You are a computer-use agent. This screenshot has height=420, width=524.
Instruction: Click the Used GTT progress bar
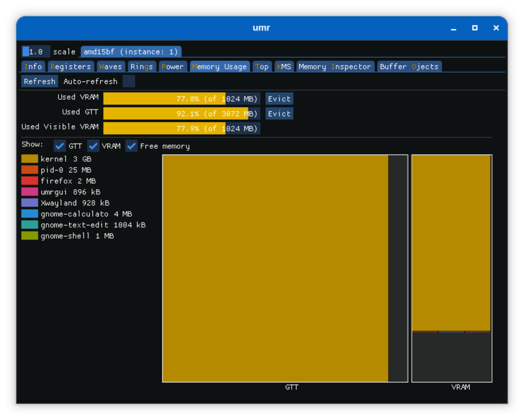pyautogui.click(x=181, y=113)
